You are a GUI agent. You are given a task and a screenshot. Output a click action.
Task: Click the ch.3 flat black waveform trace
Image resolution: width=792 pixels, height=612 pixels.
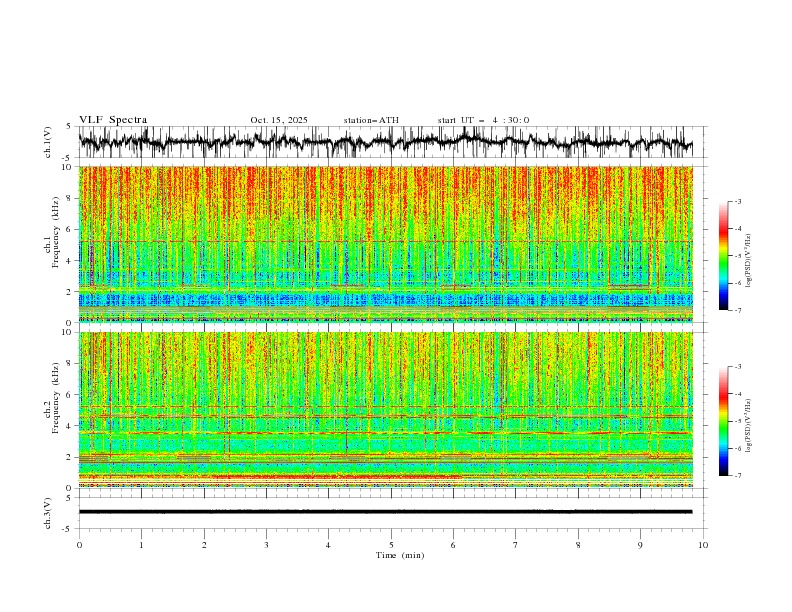tap(385, 512)
